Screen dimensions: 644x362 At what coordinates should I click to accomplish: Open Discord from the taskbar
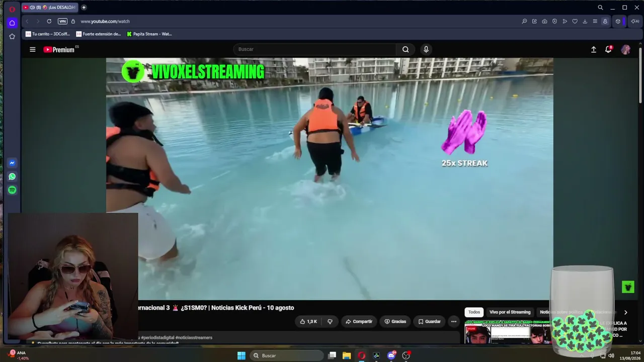391,355
